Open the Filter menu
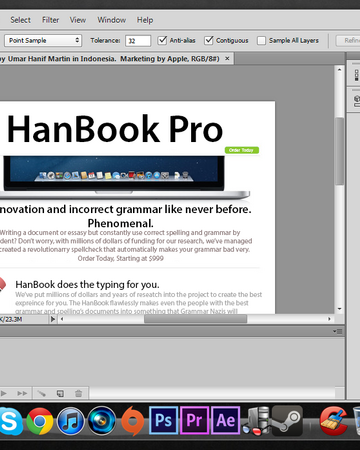The height and width of the screenshot is (450, 360). click(x=50, y=20)
